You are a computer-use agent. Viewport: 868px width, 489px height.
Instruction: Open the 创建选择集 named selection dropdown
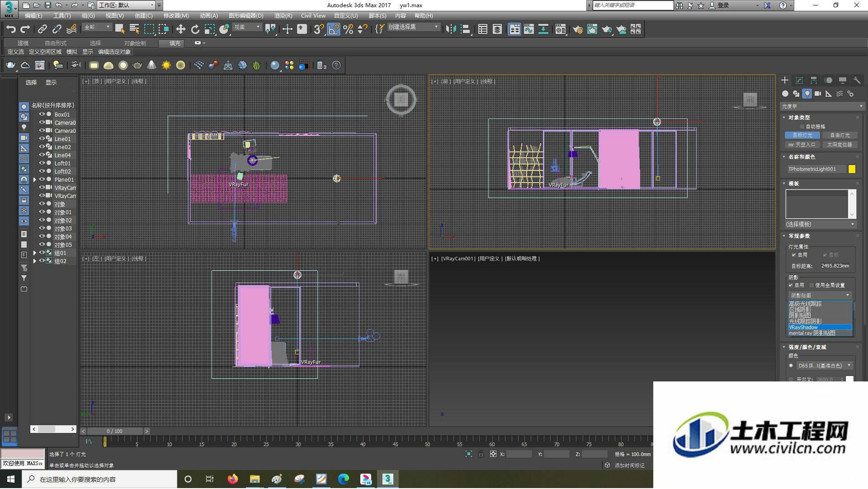coord(413,28)
